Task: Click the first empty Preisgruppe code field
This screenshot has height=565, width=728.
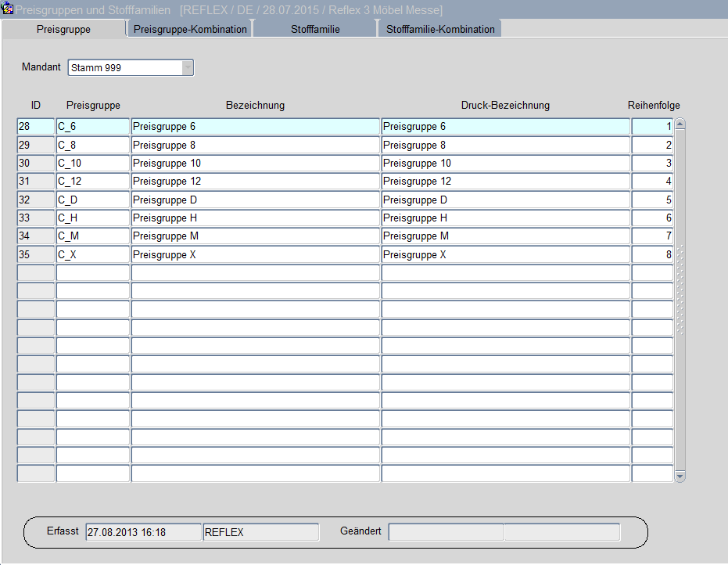Action: click(92, 273)
